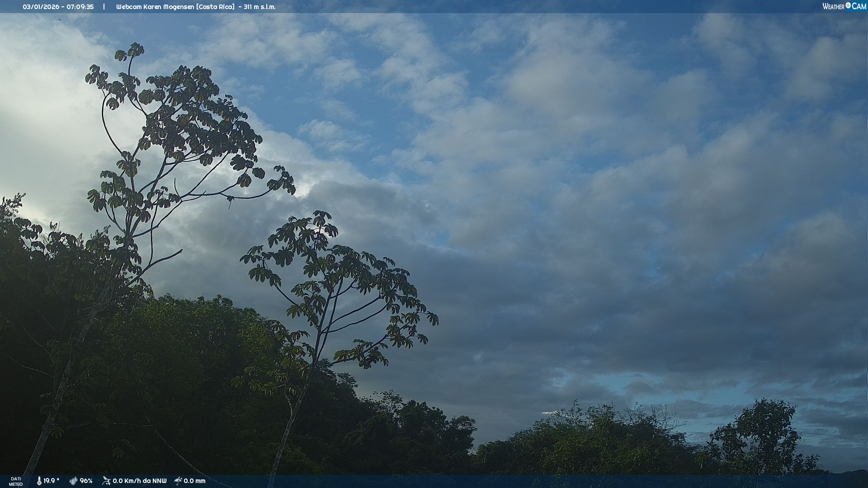Viewport: 868px width, 488px height.
Task: Click the Webcam Karen Mogensen title
Action: point(156,7)
